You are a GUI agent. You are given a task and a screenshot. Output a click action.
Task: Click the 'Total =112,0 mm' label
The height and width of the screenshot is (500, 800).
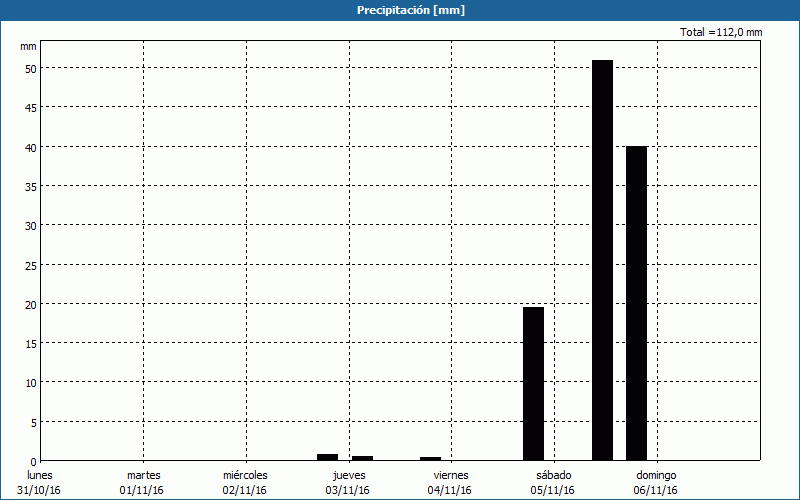[721, 32]
